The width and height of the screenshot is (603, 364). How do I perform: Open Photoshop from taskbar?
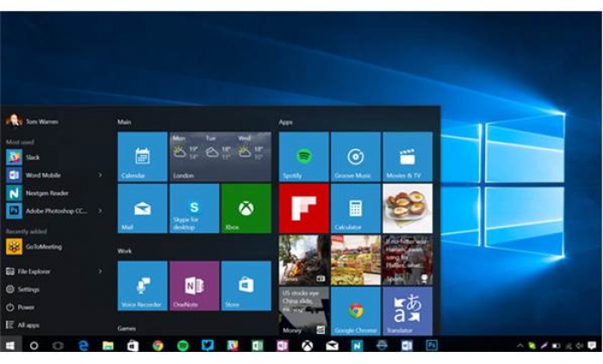[x=432, y=346]
